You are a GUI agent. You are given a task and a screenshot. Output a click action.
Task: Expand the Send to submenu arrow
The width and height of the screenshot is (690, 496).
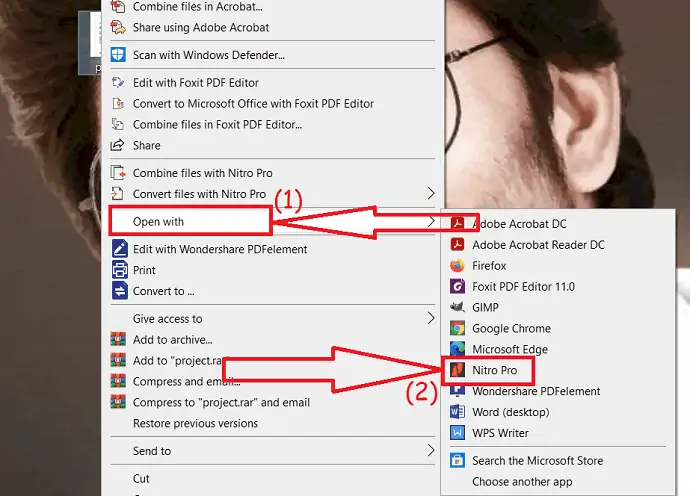(x=431, y=451)
